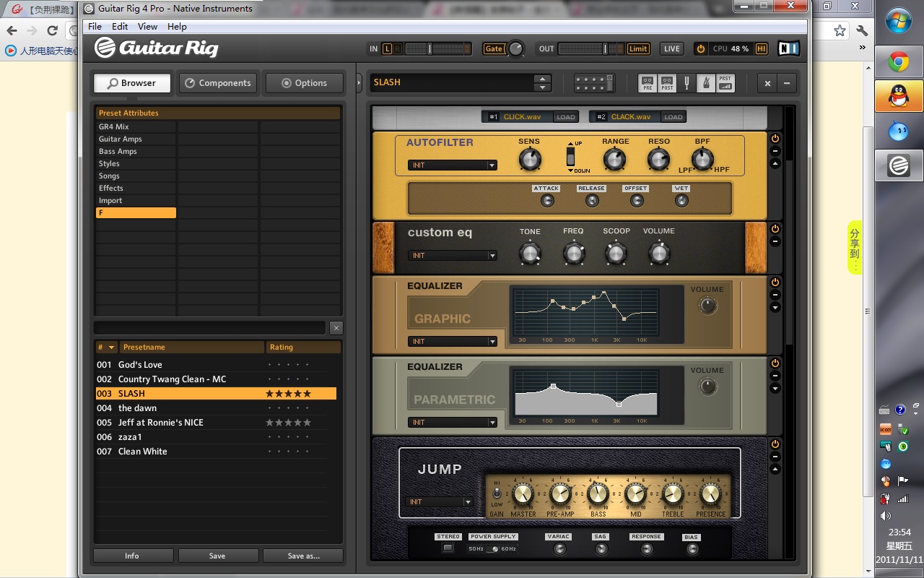Viewport: 924px width, 578px height.
Task: Toggle the output Limit button
Action: (637, 49)
